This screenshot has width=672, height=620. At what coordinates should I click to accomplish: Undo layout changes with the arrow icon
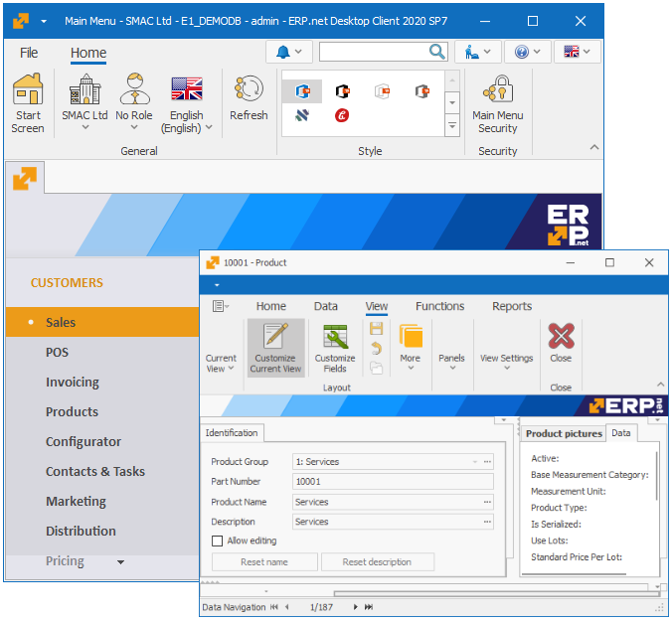pyautogui.click(x=377, y=349)
